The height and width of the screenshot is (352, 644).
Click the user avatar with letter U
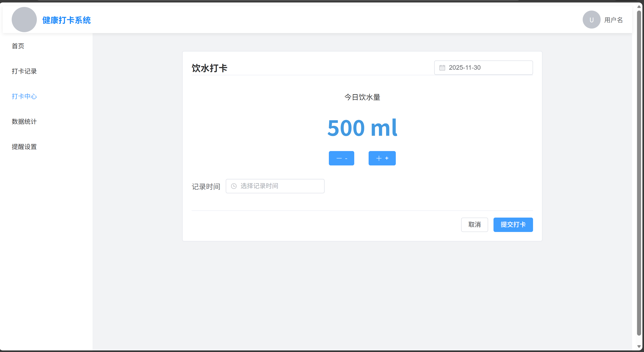click(x=591, y=20)
